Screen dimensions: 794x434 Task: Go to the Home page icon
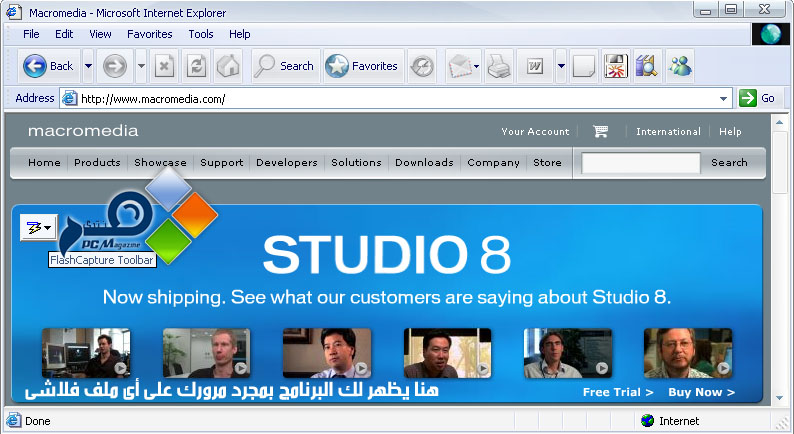(228, 66)
